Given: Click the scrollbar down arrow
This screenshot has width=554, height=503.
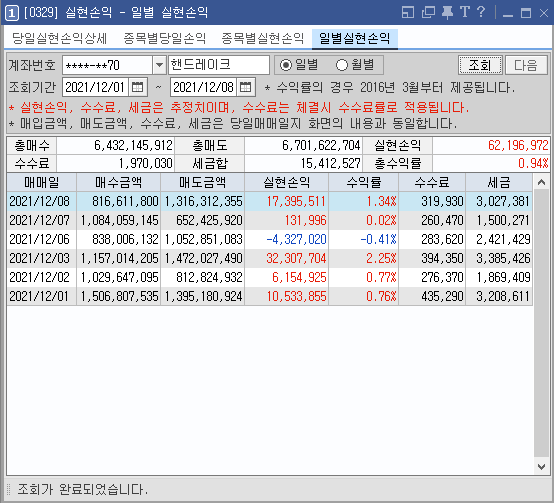Looking at the screenshot, I should pos(541,467).
